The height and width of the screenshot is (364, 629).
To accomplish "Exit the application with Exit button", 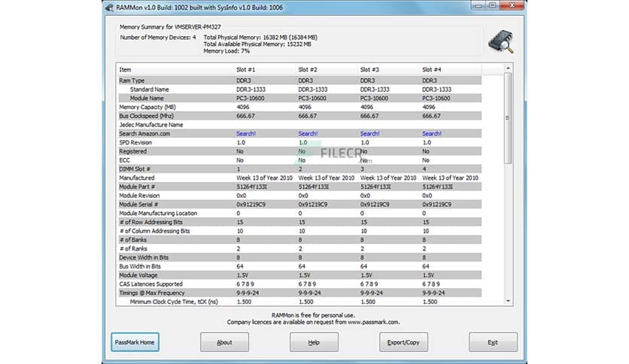I will click(493, 342).
